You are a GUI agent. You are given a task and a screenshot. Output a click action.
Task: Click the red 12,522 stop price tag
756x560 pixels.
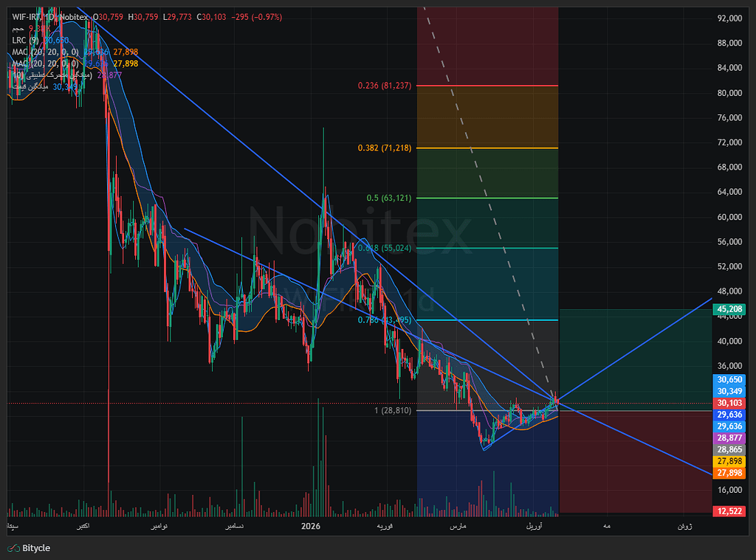click(729, 511)
